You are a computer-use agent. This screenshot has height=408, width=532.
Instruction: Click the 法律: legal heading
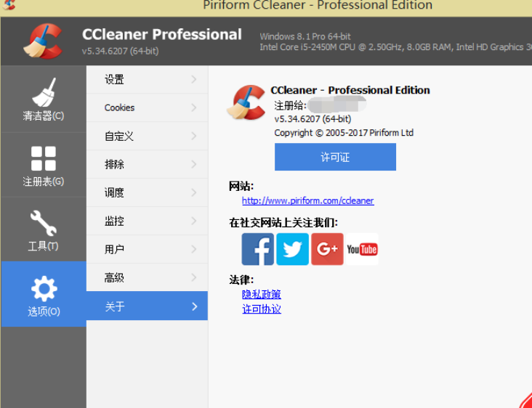[x=241, y=280]
